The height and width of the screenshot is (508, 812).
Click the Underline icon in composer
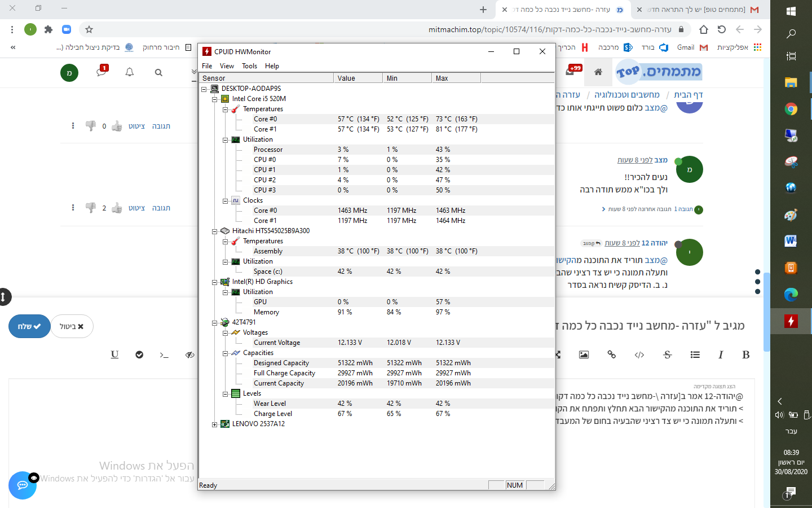[114, 354]
